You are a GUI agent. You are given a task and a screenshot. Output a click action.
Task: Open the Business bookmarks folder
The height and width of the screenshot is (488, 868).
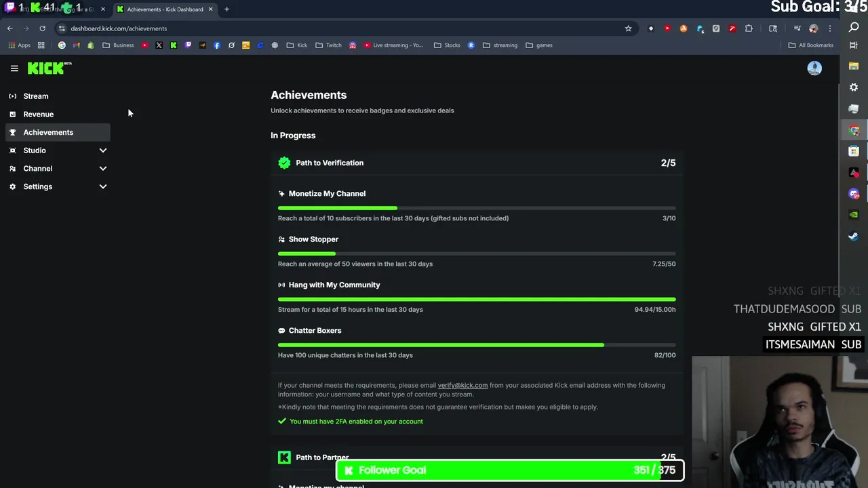coord(119,45)
